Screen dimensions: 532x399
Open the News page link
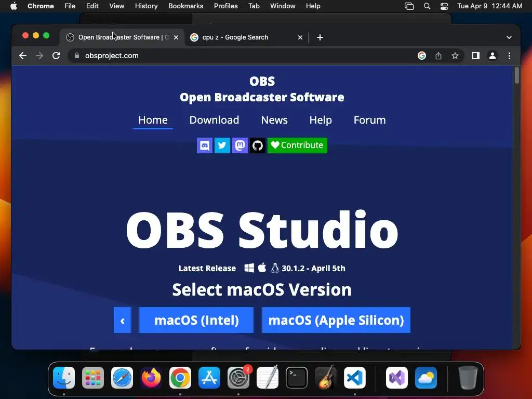274,120
